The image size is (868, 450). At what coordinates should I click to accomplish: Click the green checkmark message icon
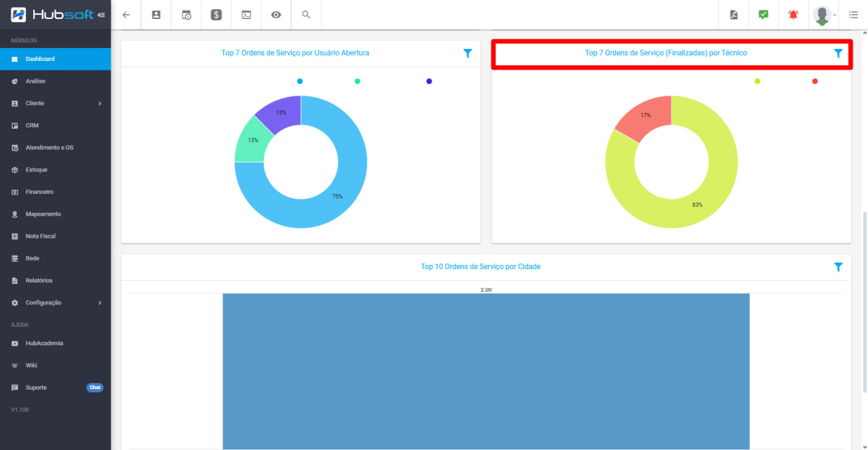pyautogui.click(x=764, y=15)
